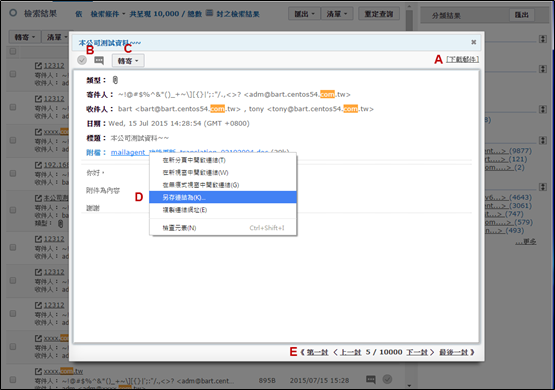
Task: Click the comment icon in the 895B row
Action: click(371, 380)
